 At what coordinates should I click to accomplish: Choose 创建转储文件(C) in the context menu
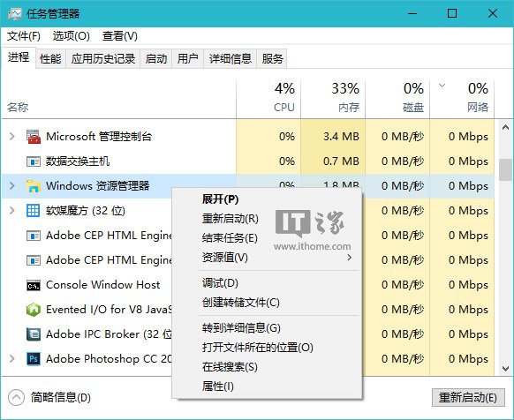pyautogui.click(x=267, y=303)
